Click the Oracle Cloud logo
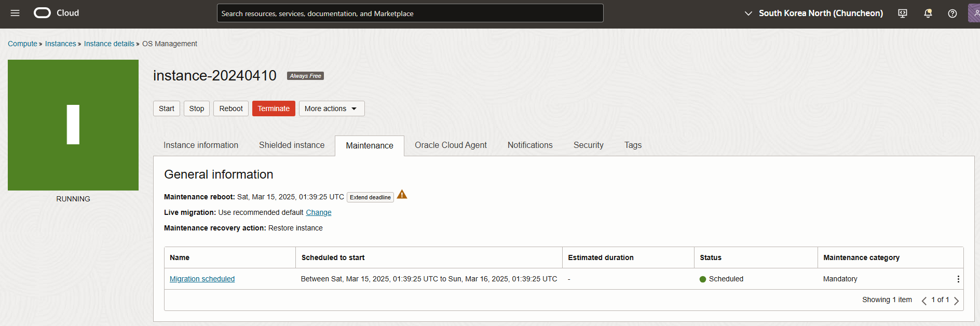Screen dimensions: 980x326 (x=56, y=13)
